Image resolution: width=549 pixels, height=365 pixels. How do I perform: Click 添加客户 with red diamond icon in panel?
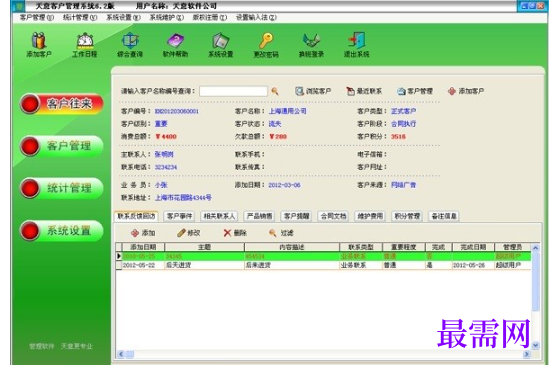466,91
